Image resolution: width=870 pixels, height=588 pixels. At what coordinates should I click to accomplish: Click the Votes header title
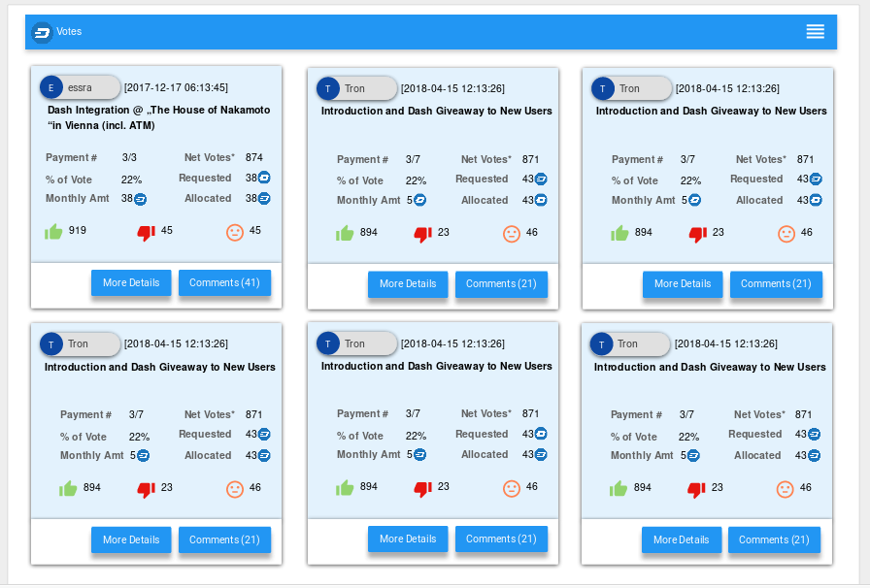tap(69, 32)
